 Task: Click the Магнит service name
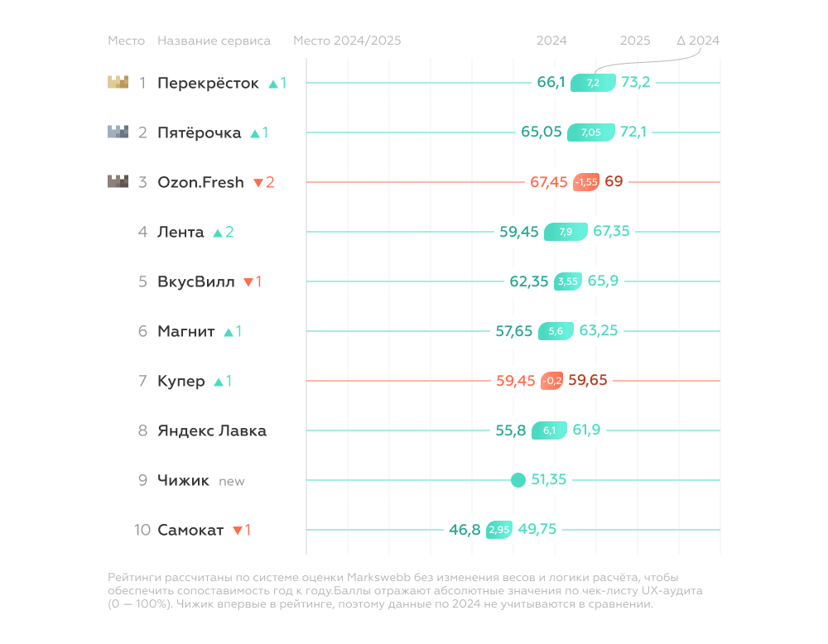click(x=185, y=331)
